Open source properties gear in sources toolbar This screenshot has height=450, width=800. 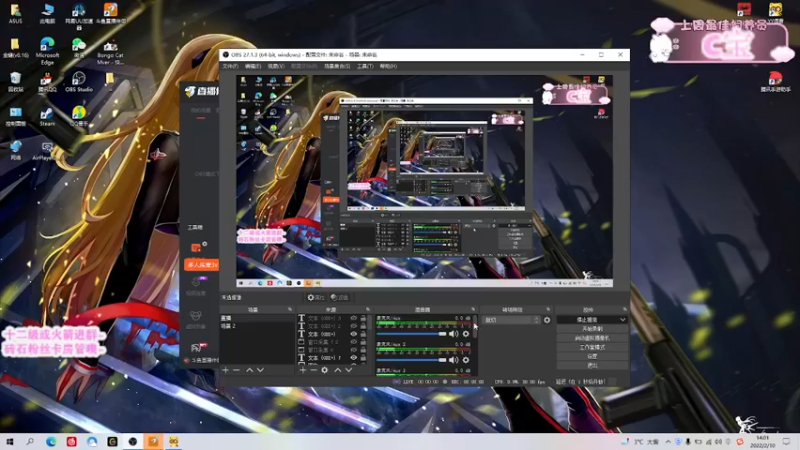(x=324, y=370)
